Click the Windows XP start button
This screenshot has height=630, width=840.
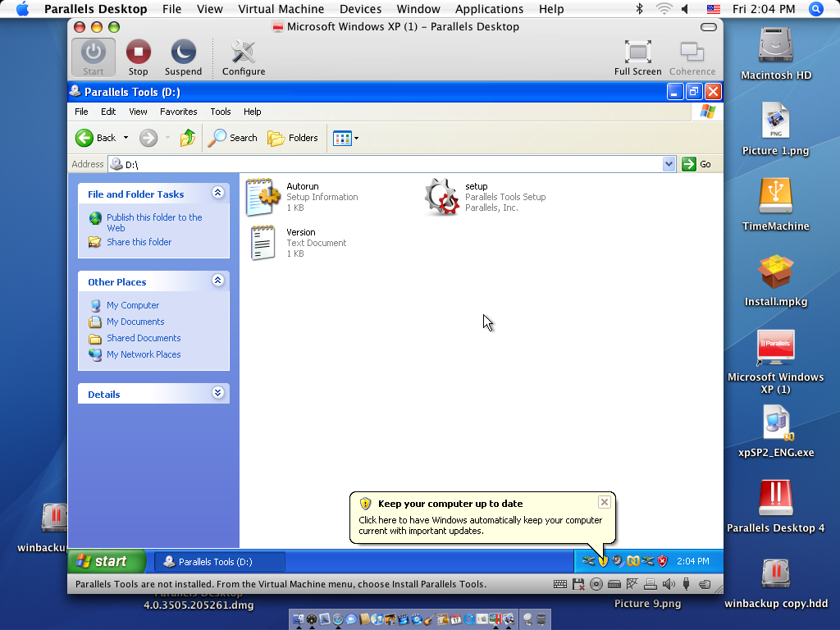[106, 561]
